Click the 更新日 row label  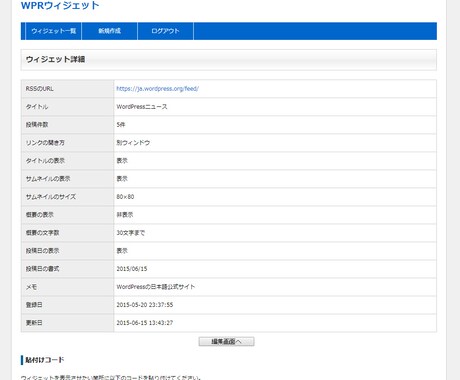pyautogui.click(x=34, y=323)
